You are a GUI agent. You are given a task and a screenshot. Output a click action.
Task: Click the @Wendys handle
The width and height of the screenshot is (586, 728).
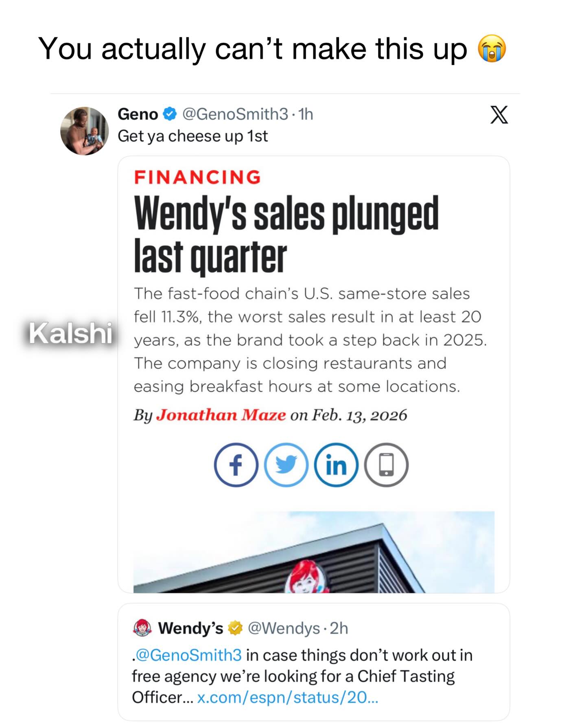tap(284, 628)
